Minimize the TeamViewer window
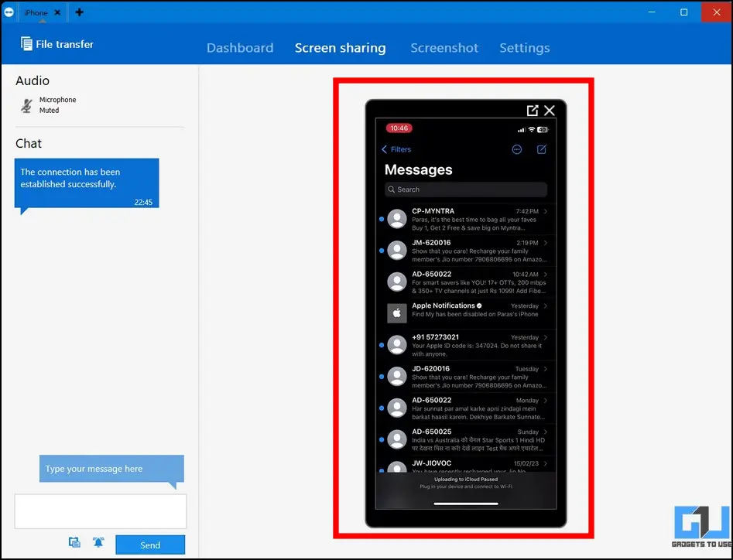The width and height of the screenshot is (733, 560). pyautogui.click(x=652, y=12)
